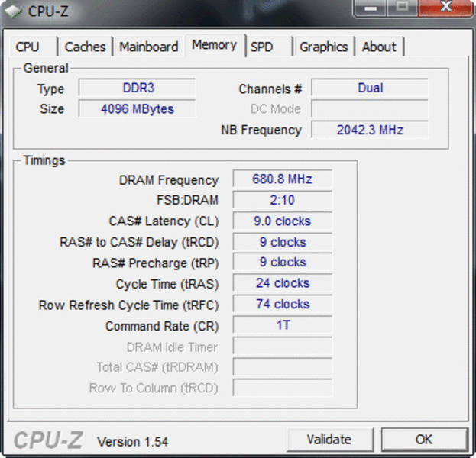476x458 pixels.
Task: Click the General group heading
Action: 46,68
